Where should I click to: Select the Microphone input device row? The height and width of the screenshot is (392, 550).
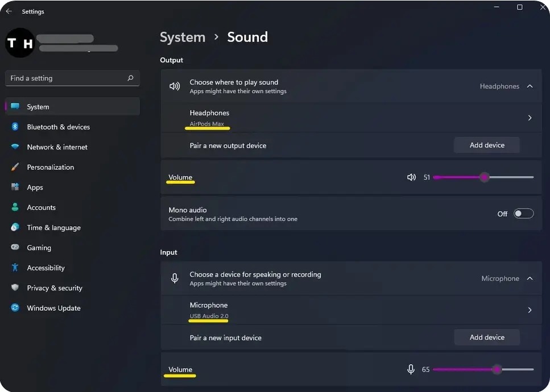pyautogui.click(x=351, y=310)
